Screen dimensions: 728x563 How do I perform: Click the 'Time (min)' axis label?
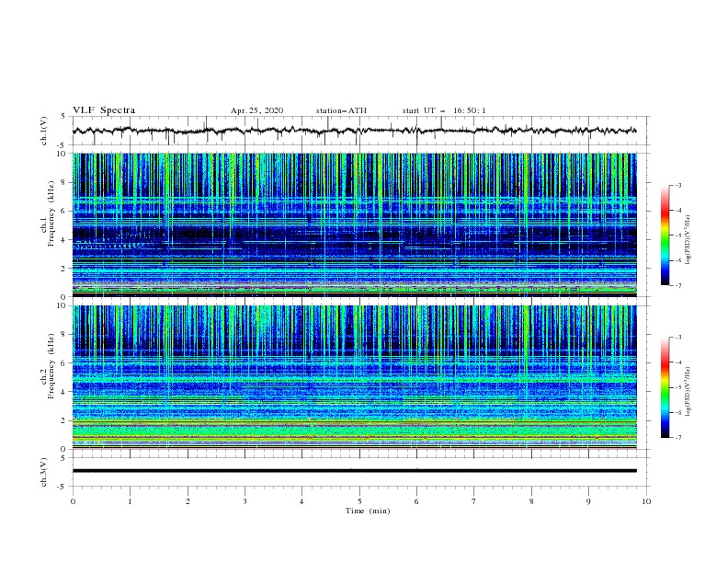(x=368, y=511)
